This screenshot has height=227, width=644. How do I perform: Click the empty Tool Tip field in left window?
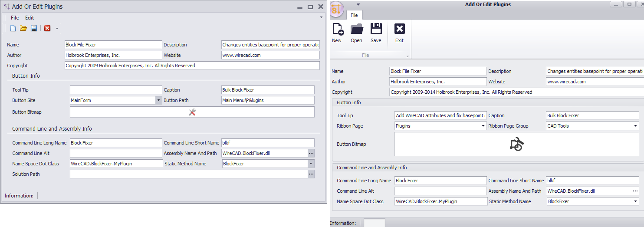click(116, 90)
